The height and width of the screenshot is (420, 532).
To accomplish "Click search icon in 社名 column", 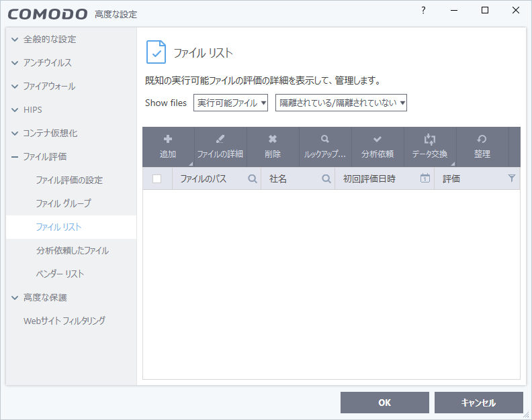I will pyautogui.click(x=326, y=179).
